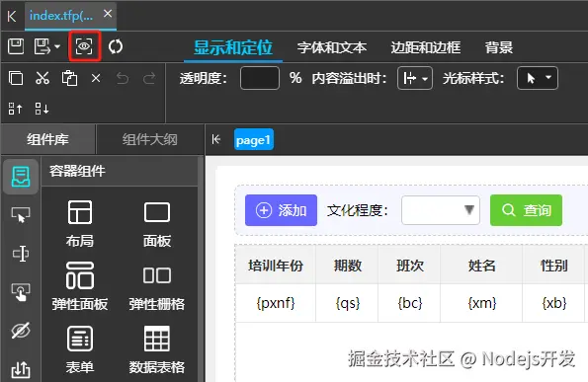Select the hidden-eye sidebar category icon

[21, 331]
